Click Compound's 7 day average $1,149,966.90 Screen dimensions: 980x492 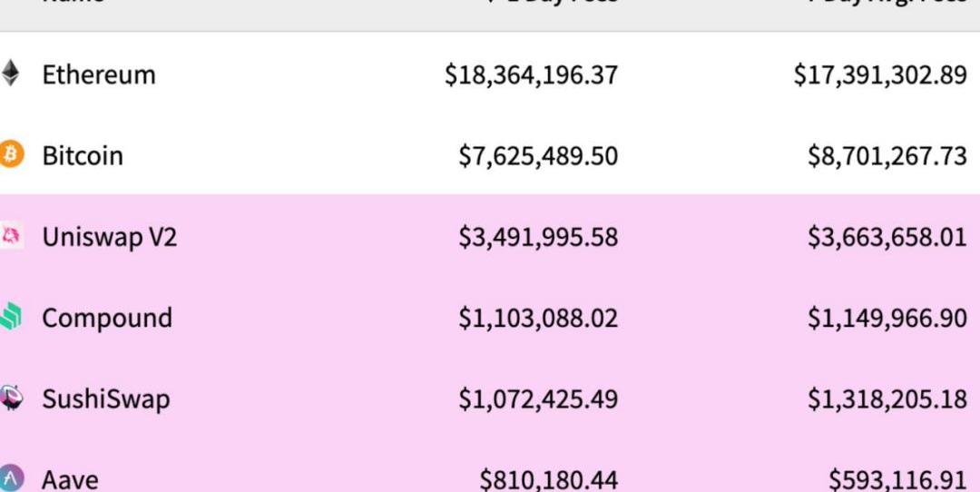click(x=887, y=318)
